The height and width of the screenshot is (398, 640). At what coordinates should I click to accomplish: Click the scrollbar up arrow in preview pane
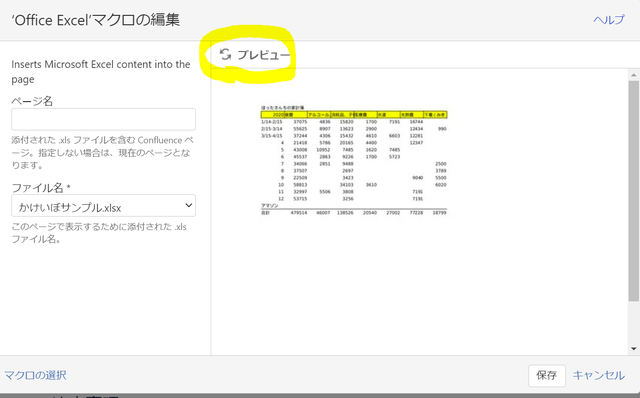coord(633,75)
